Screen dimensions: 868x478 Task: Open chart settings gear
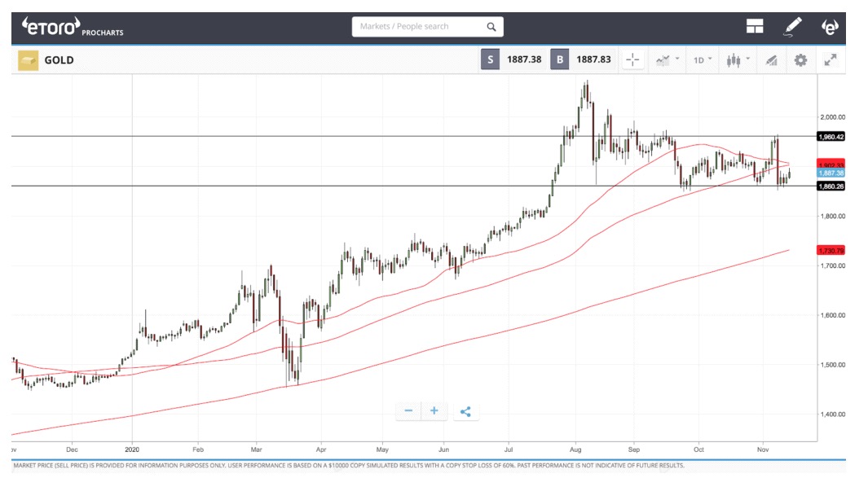(x=800, y=60)
